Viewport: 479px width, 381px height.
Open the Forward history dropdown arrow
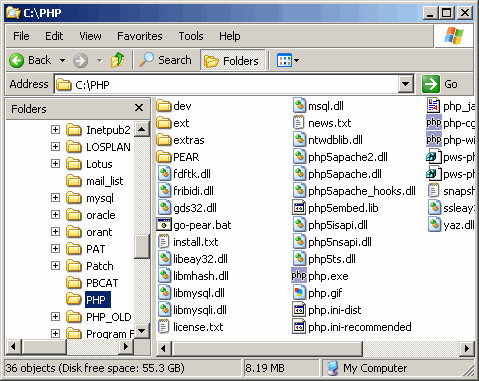99,61
